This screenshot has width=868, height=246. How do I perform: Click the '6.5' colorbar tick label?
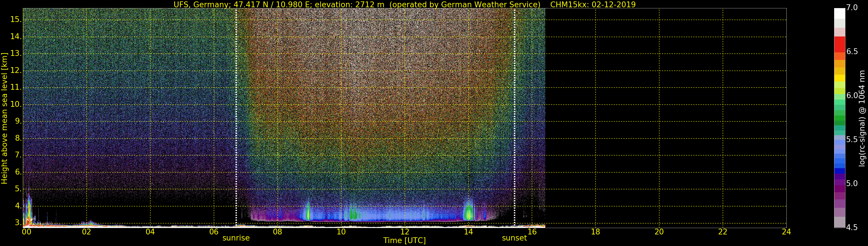[852, 52]
